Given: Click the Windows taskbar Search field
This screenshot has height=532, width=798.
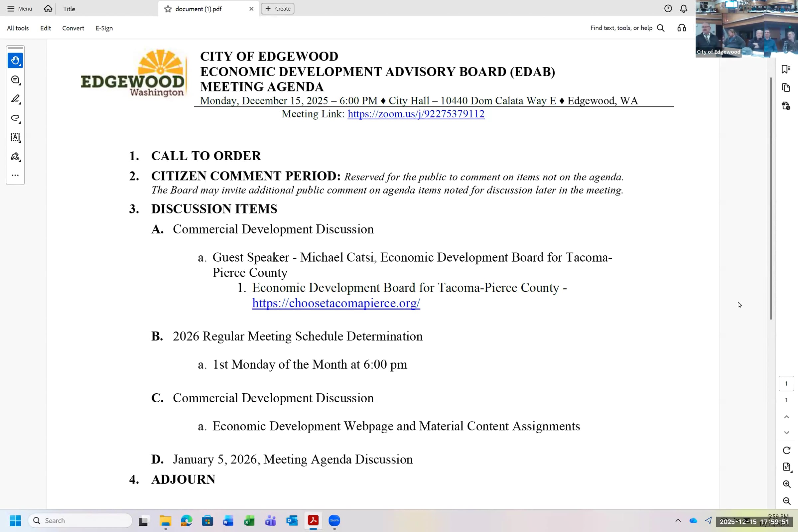Looking at the screenshot, I should 80,520.
